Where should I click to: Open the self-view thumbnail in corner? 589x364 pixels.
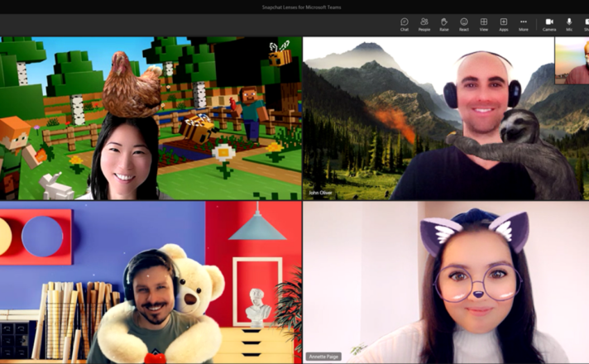tap(572, 60)
